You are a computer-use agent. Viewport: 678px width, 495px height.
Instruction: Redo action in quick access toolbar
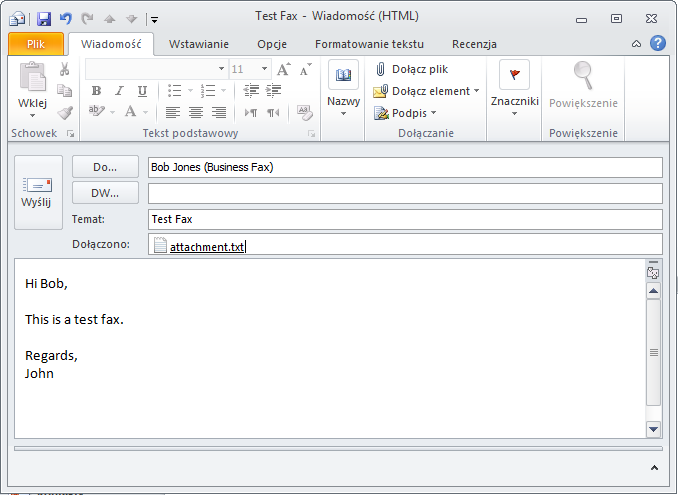pyautogui.click(x=88, y=19)
